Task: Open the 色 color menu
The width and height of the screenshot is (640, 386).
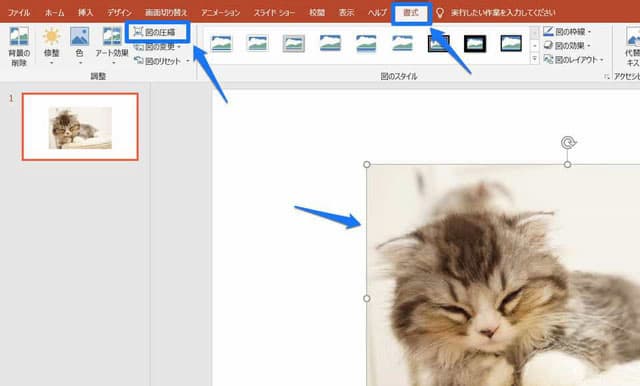Action: (x=80, y=46)
